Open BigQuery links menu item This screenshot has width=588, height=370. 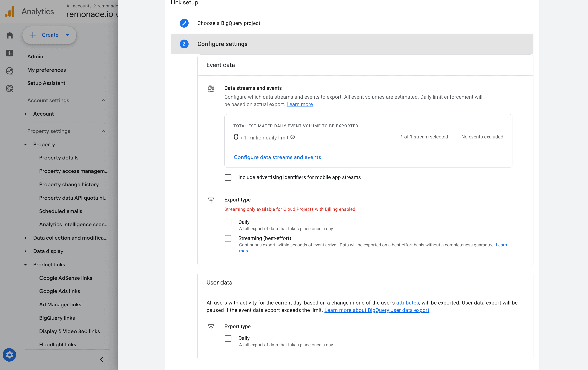pyautogui.click(x=57, y=318)
